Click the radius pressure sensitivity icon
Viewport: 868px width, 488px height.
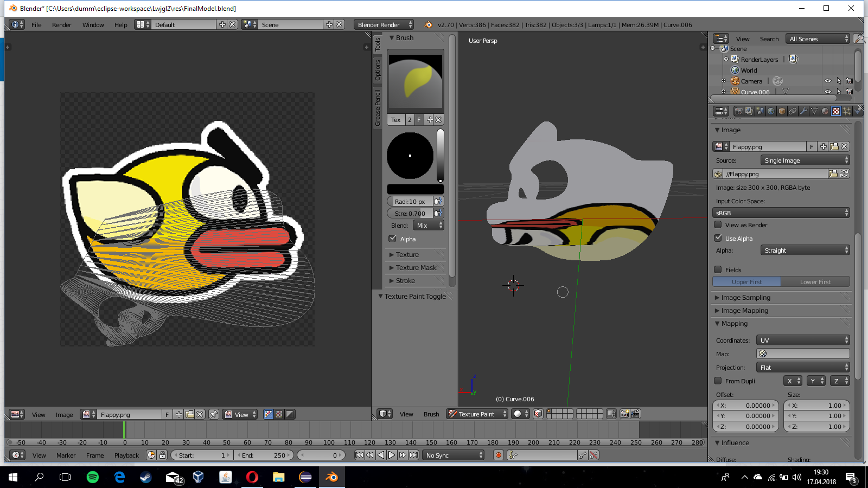pos(438,202)
